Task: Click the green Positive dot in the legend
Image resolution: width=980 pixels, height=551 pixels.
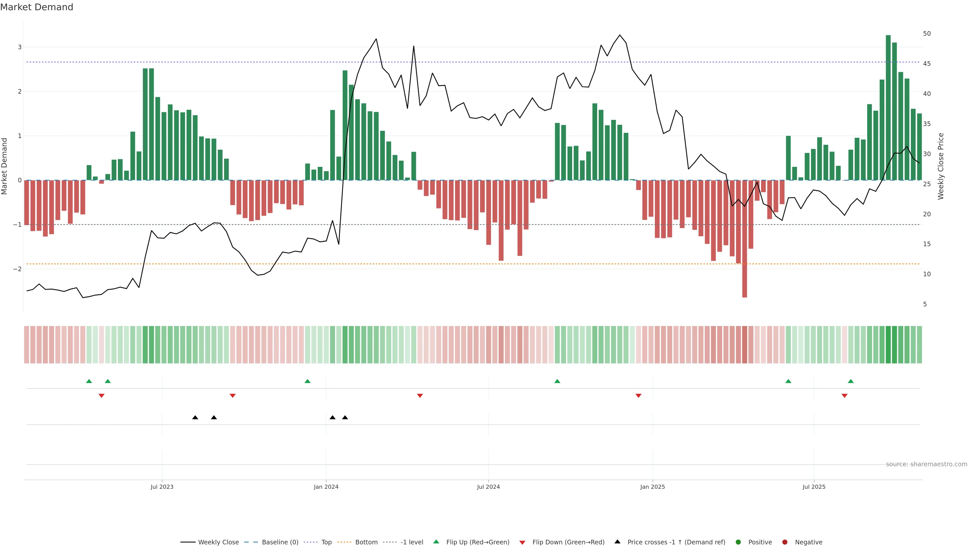Action: (x=738, y=542)
